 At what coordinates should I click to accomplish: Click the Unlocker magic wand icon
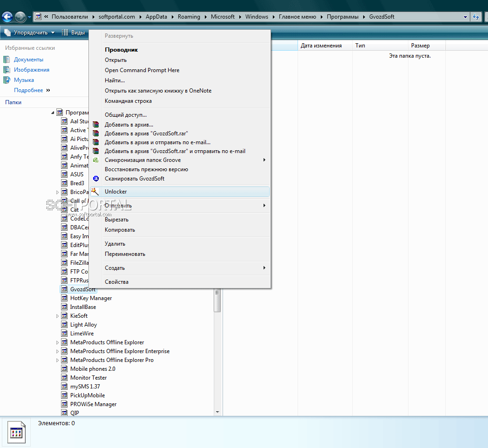[95, 192]
